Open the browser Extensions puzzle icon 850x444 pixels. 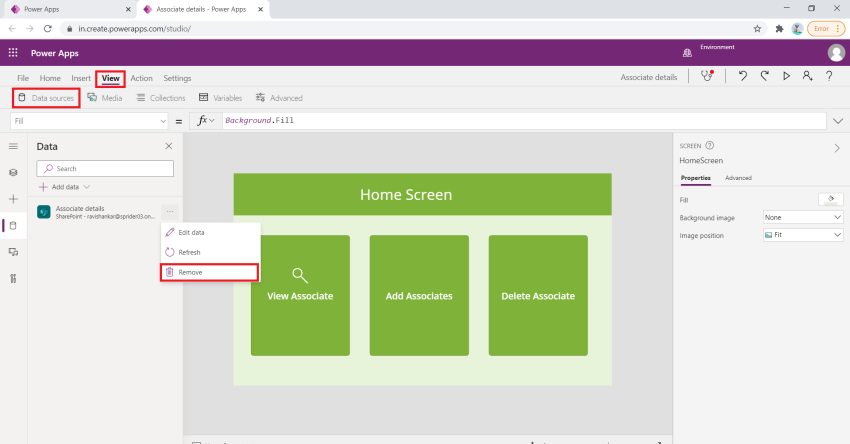779,29
